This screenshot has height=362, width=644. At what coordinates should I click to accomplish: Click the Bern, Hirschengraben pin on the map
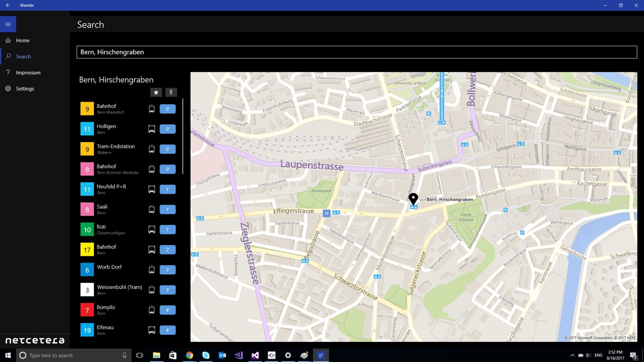[x=413, y=199]
